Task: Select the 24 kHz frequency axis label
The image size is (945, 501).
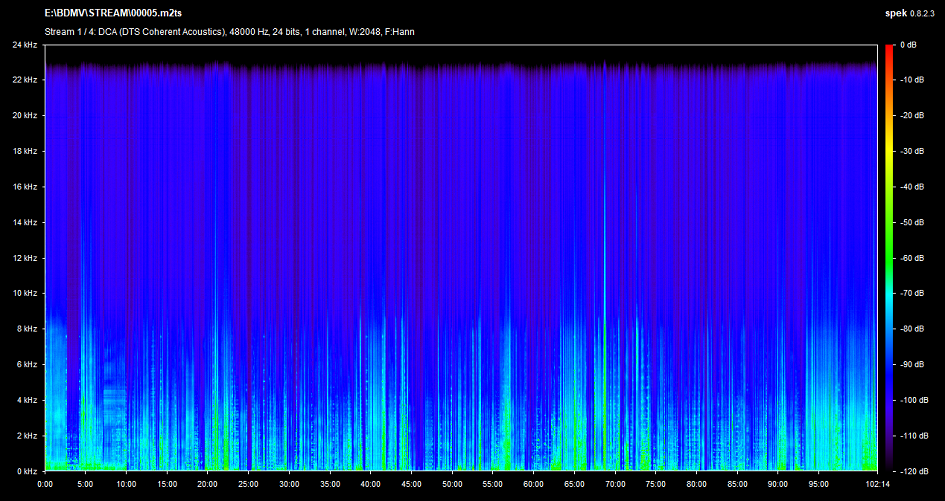Action: click(24, 45)
